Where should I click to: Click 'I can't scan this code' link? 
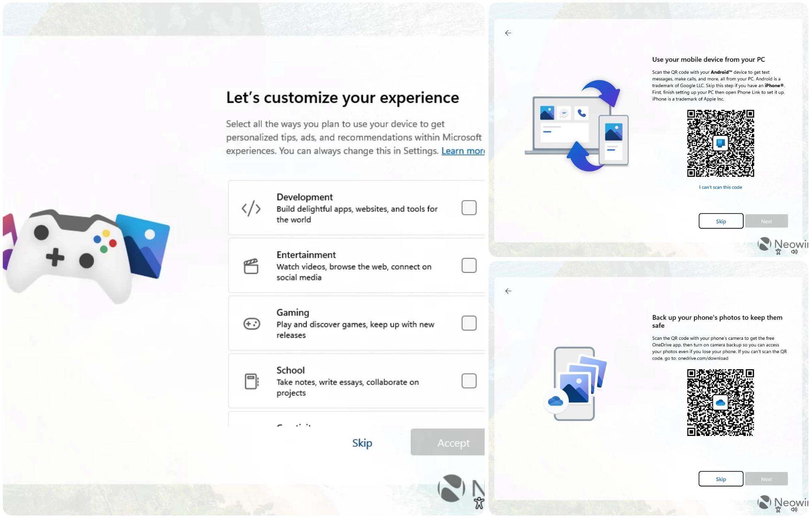click(720, 187)
